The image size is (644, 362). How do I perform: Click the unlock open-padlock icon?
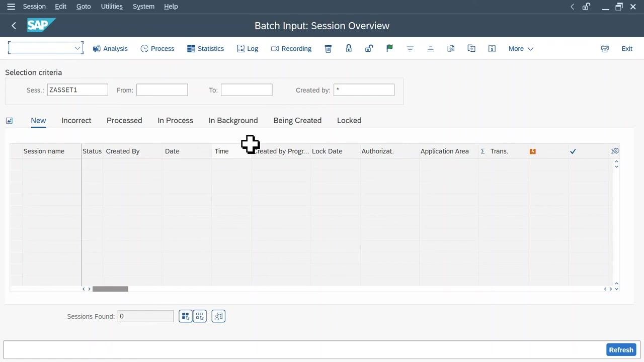coord(369,49)
